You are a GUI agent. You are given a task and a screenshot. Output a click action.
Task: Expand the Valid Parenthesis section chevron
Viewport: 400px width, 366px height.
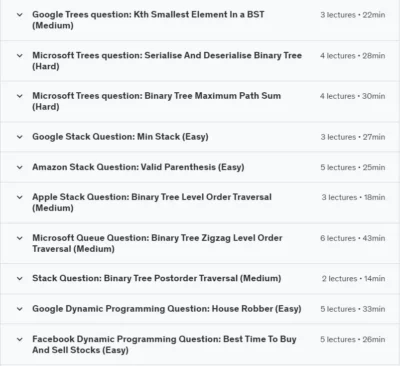(x=20, y=167)
